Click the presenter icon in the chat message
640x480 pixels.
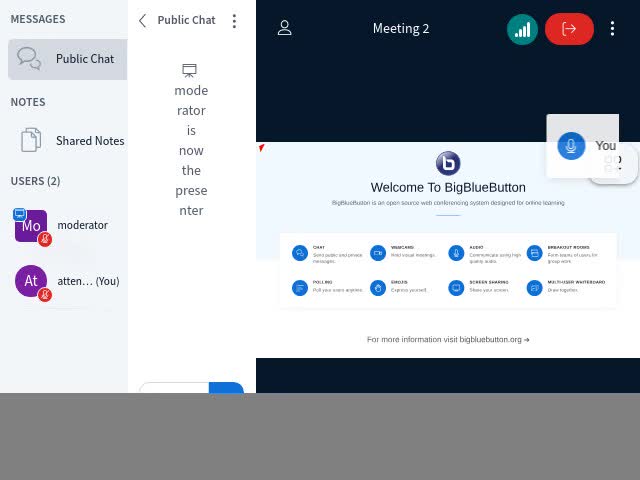point(189,71)
